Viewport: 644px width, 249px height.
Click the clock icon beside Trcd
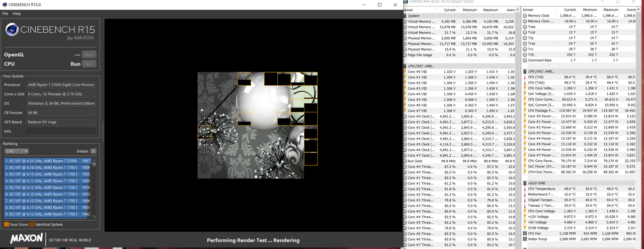(x=525, y=32)
